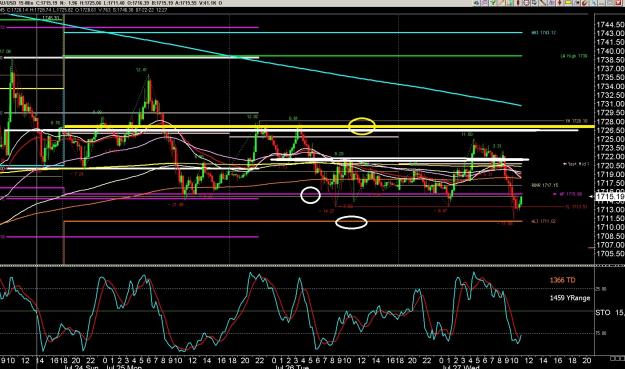Click the red down-arrow toolbar icon
This screenshot has width=625, height=369.
point(560,3)
